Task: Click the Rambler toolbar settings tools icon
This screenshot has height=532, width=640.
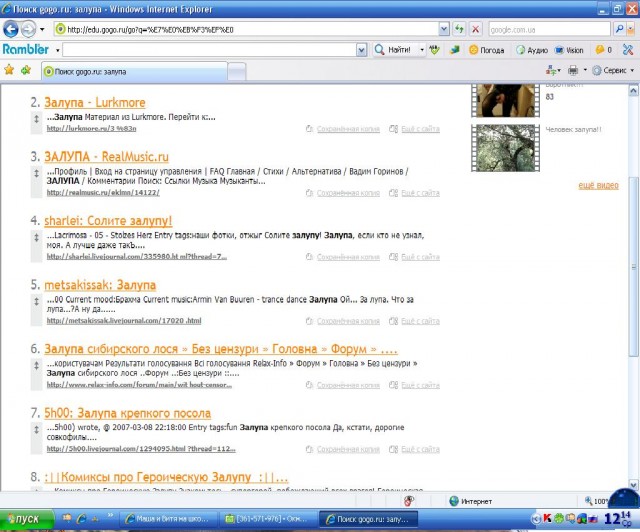Action: click(628, 50)
